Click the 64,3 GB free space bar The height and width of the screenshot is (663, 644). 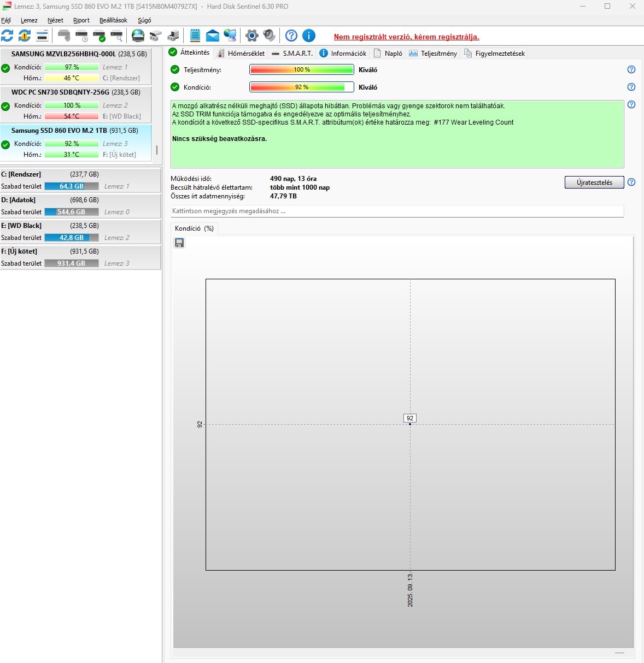pyautogui.click(x=72, y=186)
